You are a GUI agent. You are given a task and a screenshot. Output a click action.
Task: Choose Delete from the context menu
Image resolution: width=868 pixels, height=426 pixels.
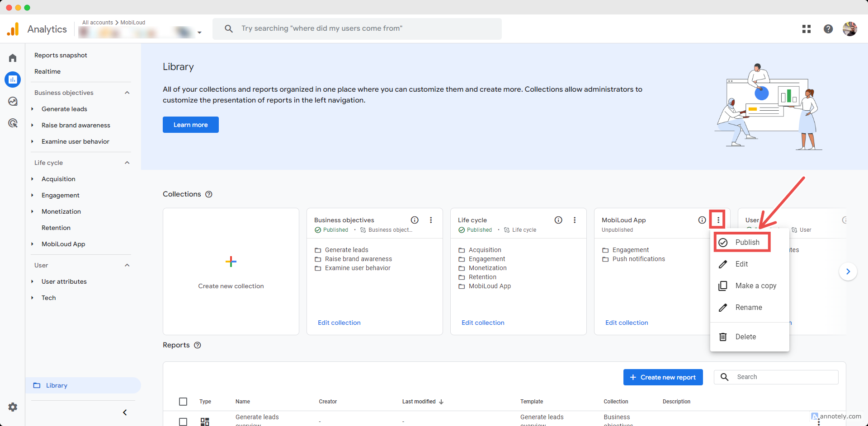coord(750,337)
